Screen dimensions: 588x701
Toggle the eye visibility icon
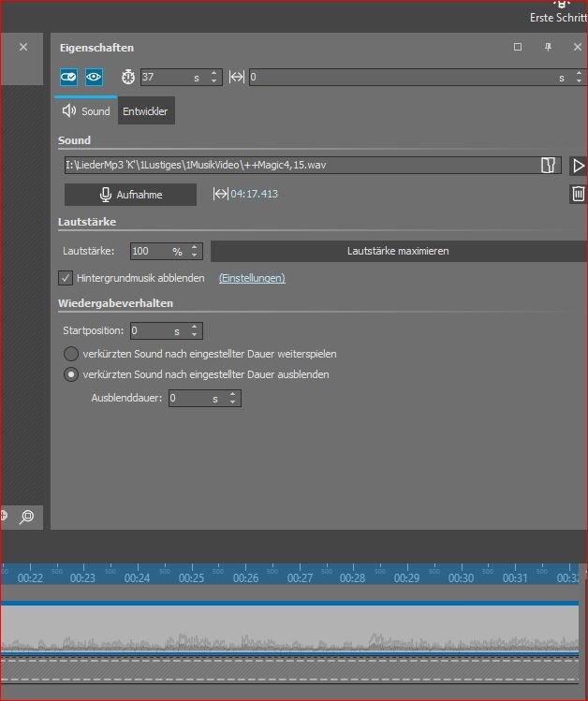tap(94, 78)
